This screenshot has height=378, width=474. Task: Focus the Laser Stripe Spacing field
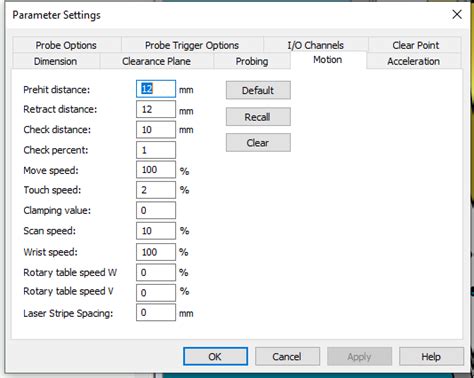(156, 312)
